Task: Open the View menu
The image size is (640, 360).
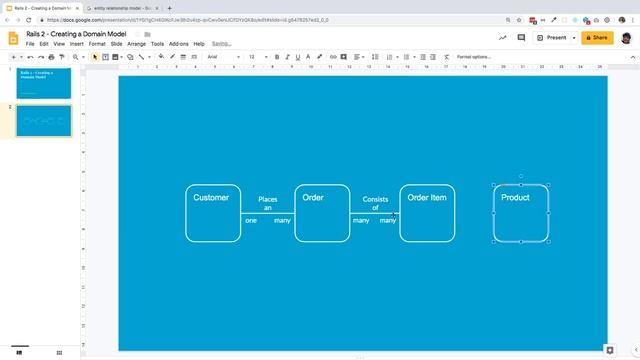Action: (x=59, y=44)
